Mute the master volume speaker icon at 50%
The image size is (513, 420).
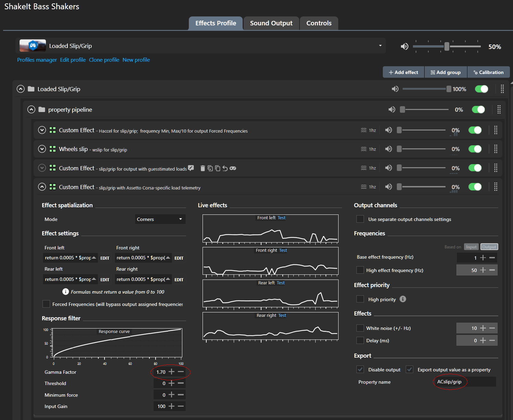pos(404,47)
